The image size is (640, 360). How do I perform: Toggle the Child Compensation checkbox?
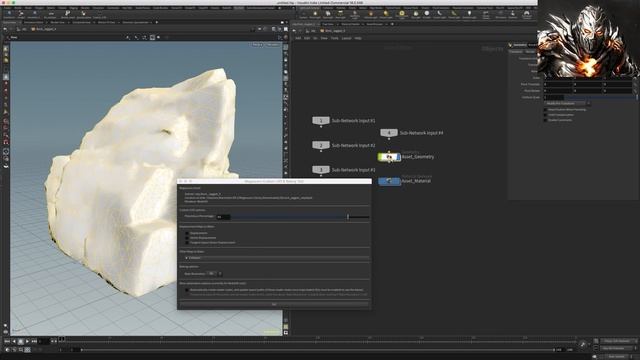pyautogui.click(x=546, y=115)
